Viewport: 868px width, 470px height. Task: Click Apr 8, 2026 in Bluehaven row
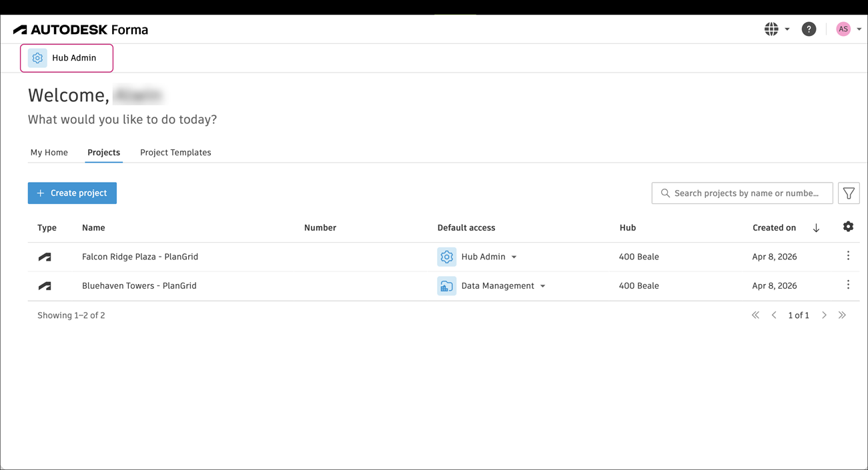pyautogui.click(x=774, y=286)
